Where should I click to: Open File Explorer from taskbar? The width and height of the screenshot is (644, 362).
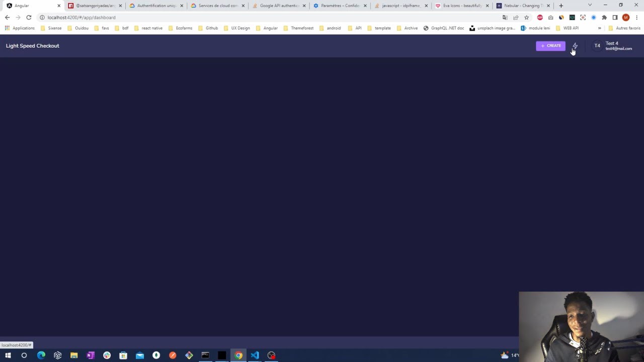click(74, 355)
